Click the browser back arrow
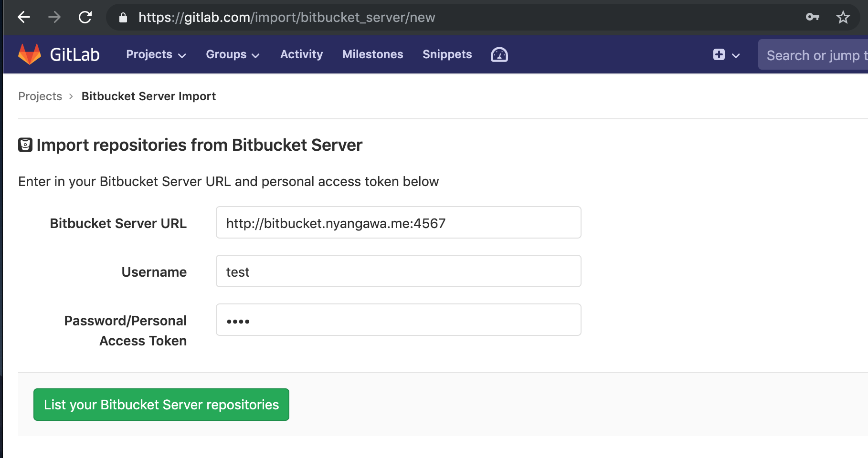The height and width of the screenshot is (458, 868). 24,18
